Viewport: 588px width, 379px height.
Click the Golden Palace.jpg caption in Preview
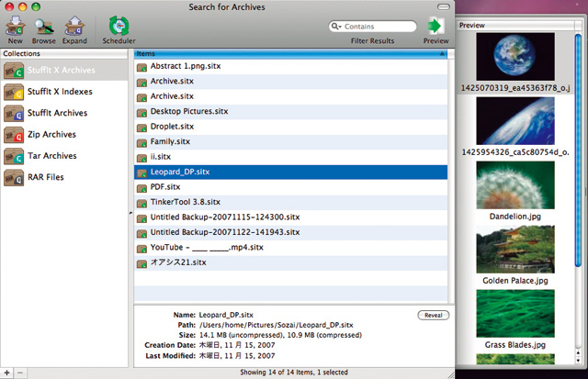pos(514,281)
